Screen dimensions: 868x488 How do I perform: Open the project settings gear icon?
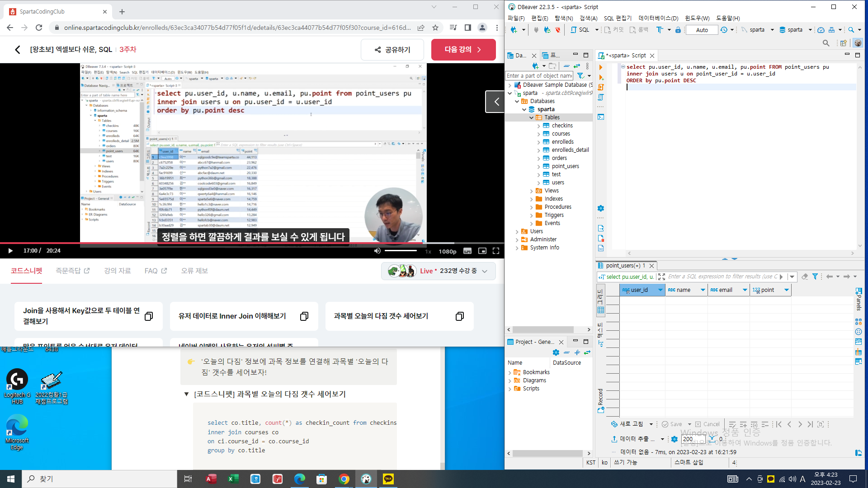(x=556, y=352)
